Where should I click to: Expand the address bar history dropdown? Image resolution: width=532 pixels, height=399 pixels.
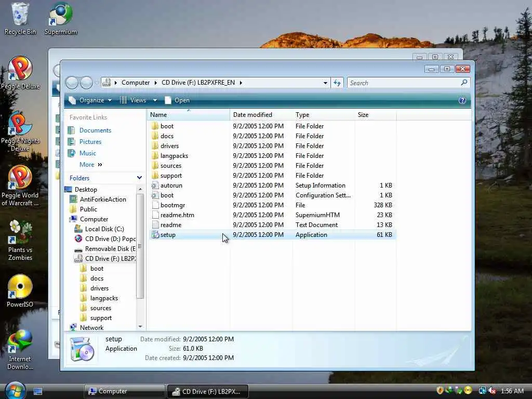pyautogui.click(x=325, y=83)
